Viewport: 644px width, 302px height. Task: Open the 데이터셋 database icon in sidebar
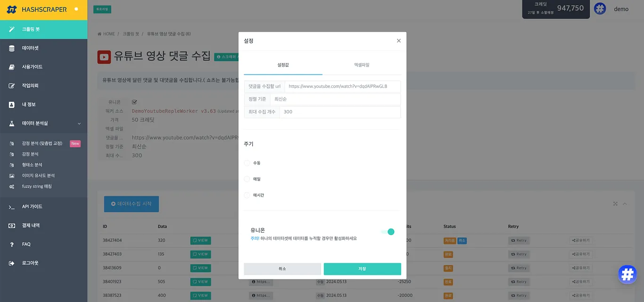12,48
